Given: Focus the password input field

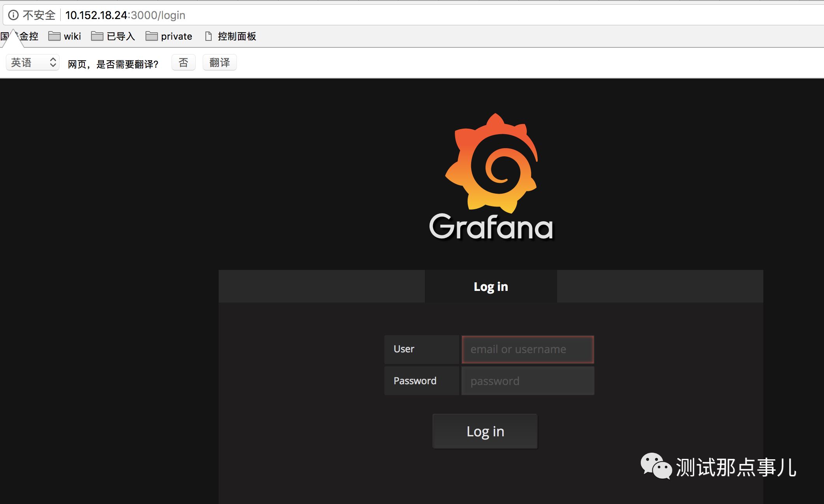Looking at the screenshot, I should pyautogui.click(x=528, y=381).
